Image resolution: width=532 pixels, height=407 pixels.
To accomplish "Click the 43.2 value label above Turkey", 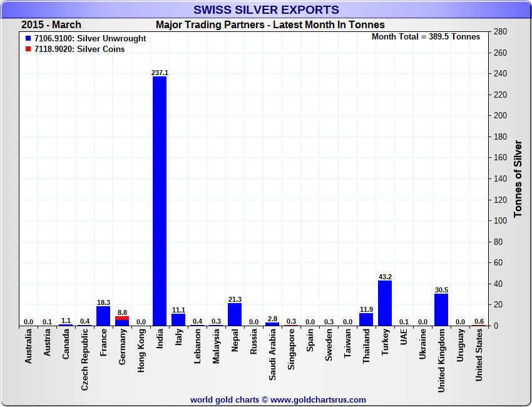I will click(385, 276).
